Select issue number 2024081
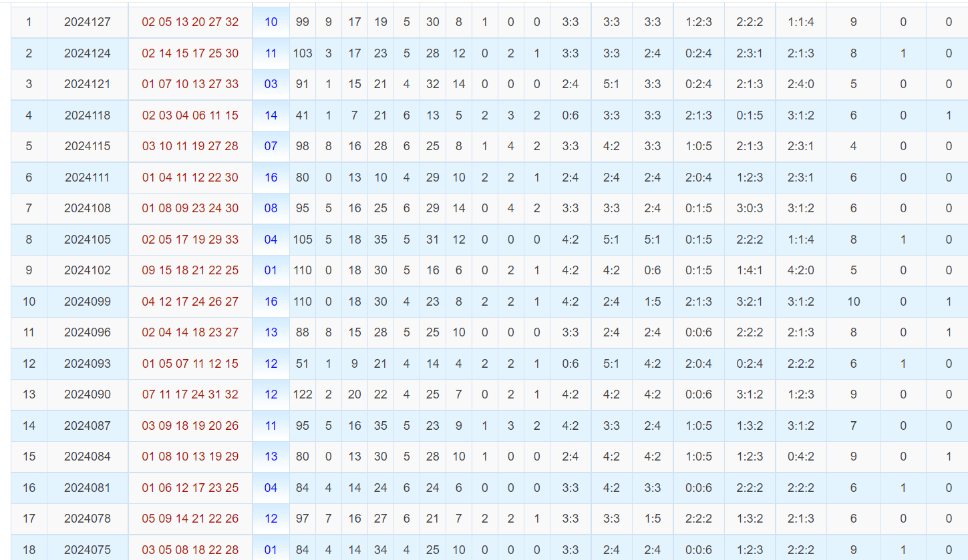The height and width of the screenshot is (560, 968). [x=88, y=488]
